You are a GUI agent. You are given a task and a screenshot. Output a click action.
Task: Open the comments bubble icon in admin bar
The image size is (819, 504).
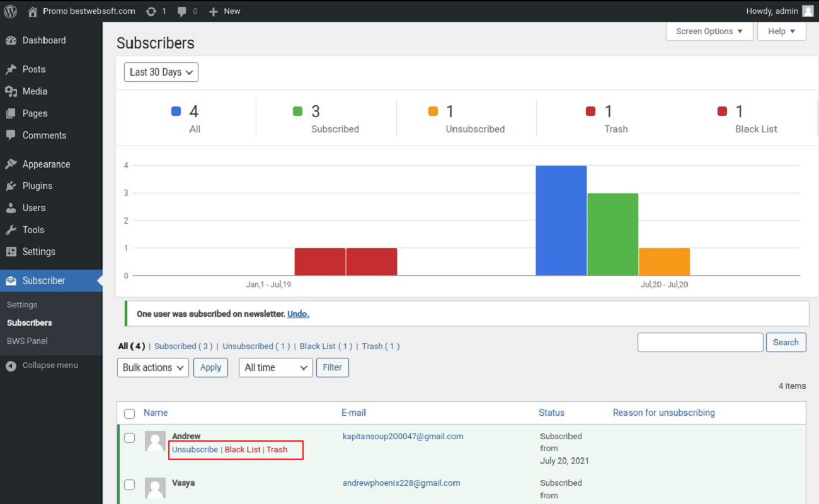point(182,11)
